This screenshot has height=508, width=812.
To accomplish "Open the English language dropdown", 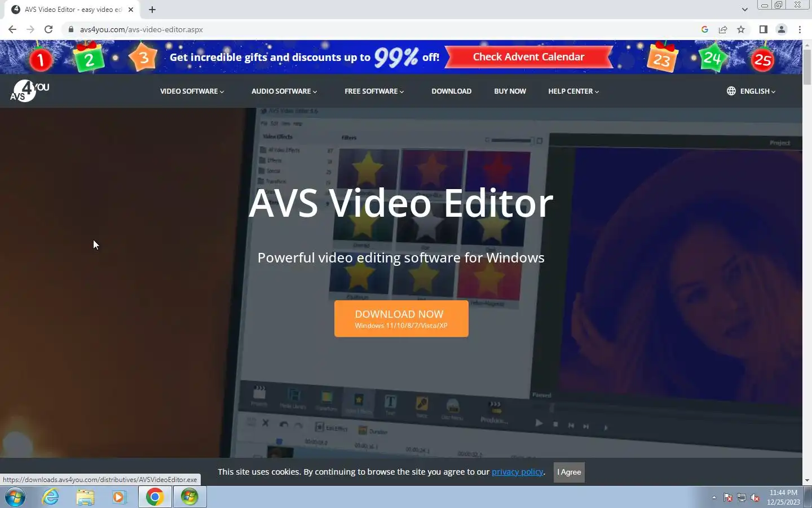I will tap(757, 91).
